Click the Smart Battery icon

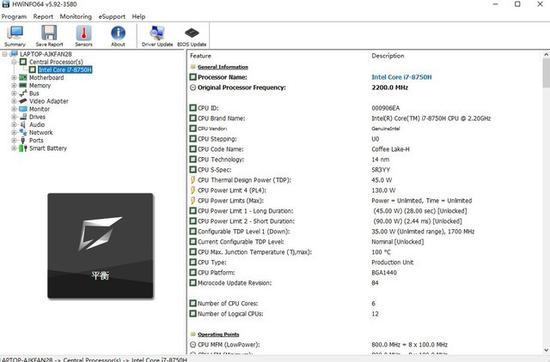(x=23, y=148)
